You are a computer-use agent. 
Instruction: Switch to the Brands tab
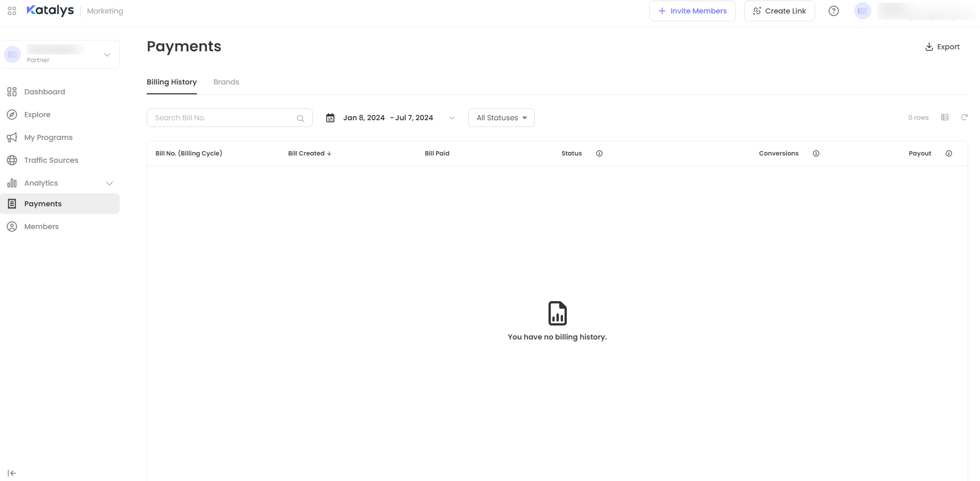click(x=226, y=82)
